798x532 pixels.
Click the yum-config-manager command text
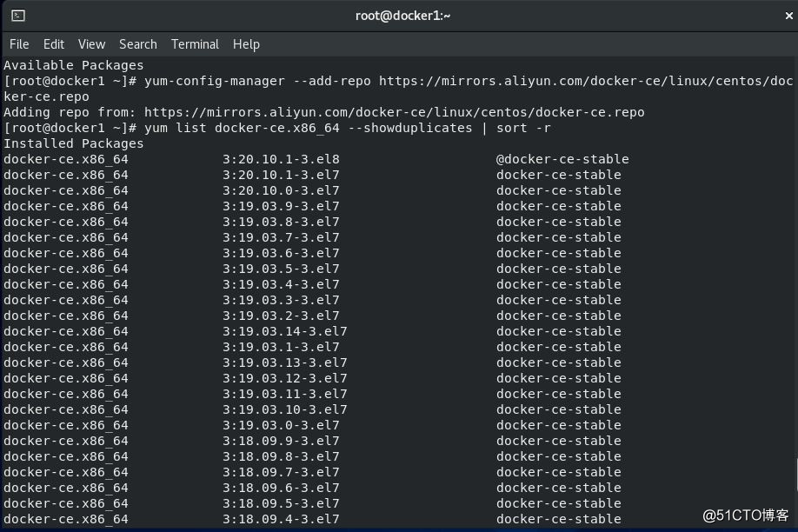coord(469,81)
